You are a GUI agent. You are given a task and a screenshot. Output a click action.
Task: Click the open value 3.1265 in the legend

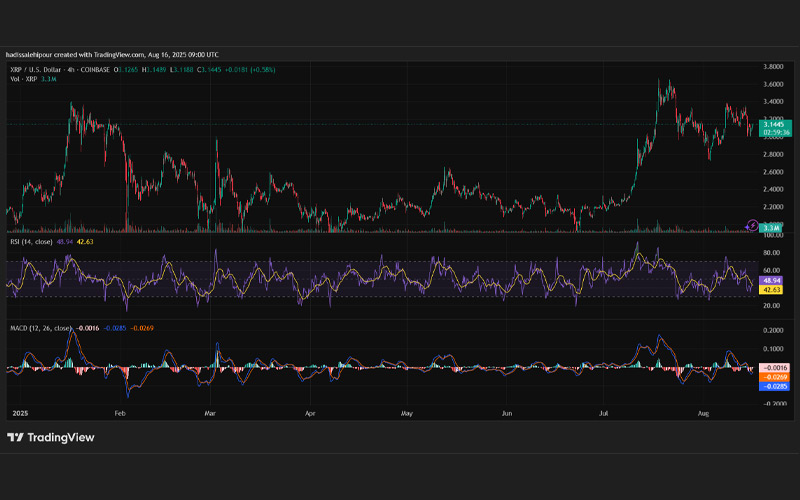coord(128,69)
